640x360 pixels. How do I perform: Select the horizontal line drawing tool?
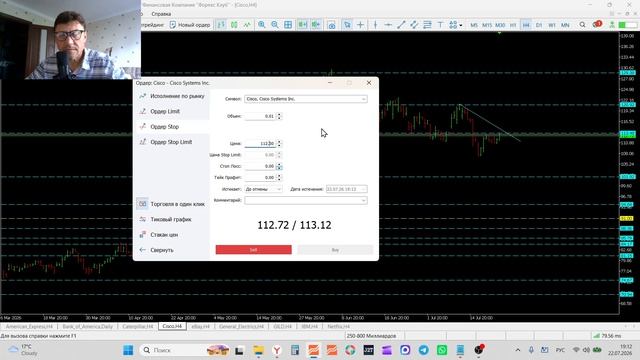pos(388,25)
